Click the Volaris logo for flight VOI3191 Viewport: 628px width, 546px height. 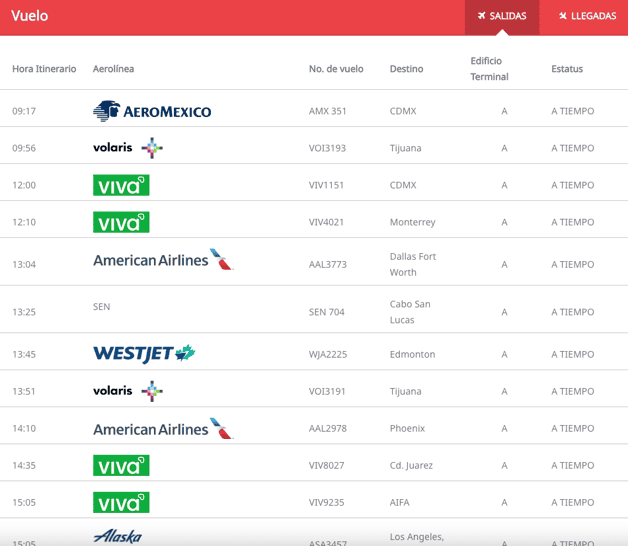click(x=127, y=391)
